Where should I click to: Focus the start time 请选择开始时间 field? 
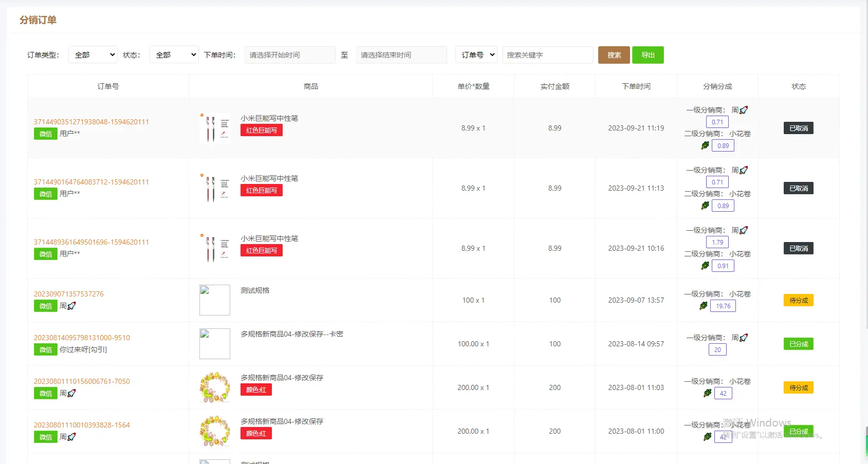coord(290,55)
